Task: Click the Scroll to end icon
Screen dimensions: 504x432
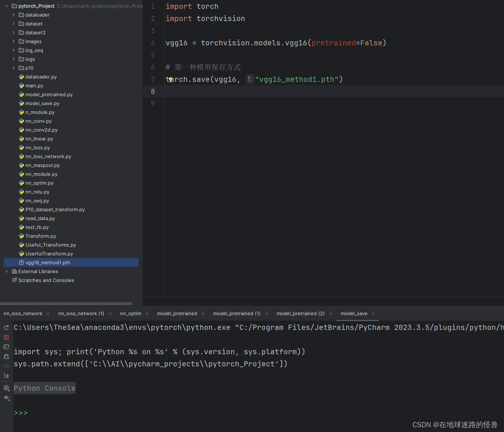Action: point(6,376)
